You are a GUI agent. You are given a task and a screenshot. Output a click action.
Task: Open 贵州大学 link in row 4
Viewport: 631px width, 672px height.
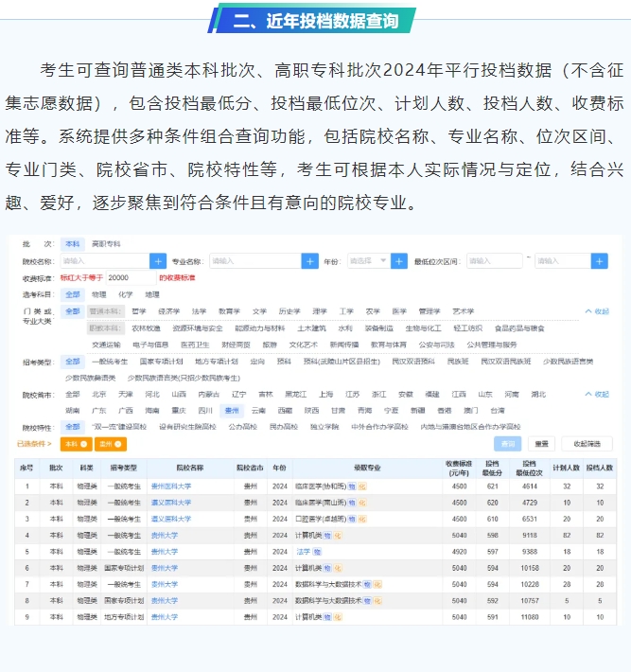(164, 536)
